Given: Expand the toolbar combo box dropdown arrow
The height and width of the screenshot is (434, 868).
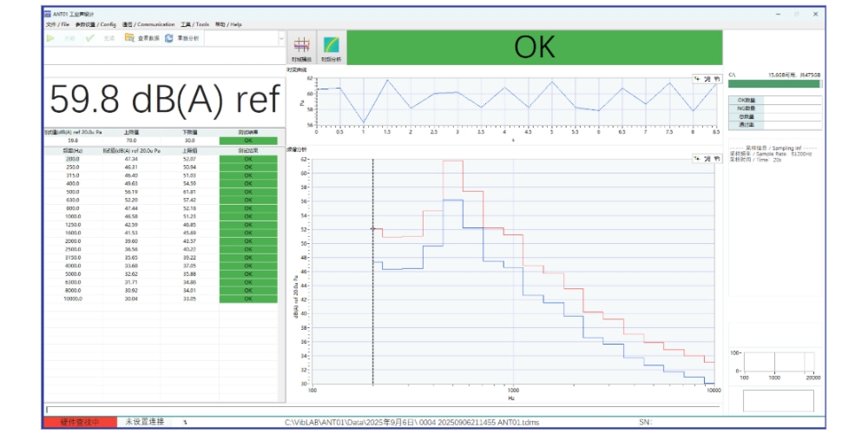Looking at the screenshot, I should click(281, 38).
